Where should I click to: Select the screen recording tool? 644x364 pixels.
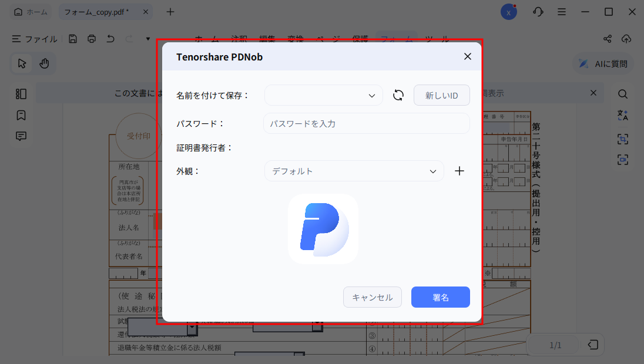pyautogui.click(x=622, y=159)
